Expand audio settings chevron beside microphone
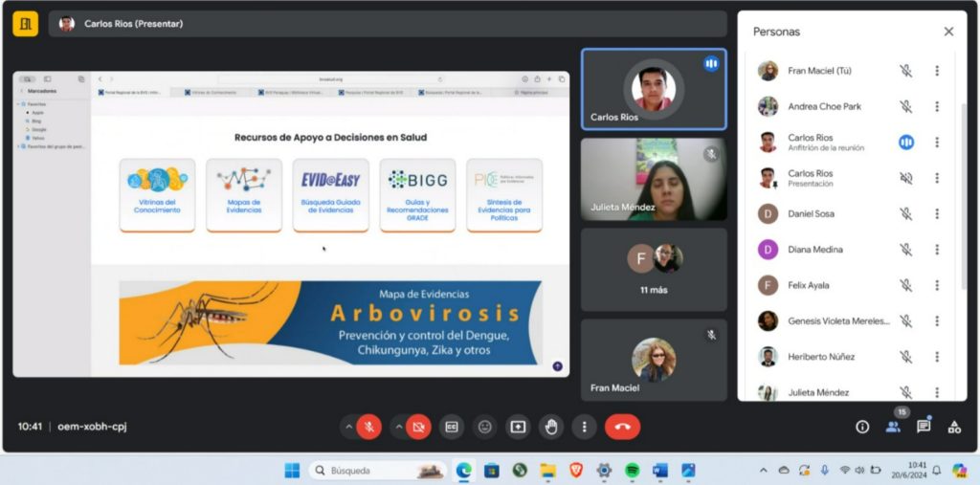The height and width of the screenshot is (485, 980). pos(347,427)
